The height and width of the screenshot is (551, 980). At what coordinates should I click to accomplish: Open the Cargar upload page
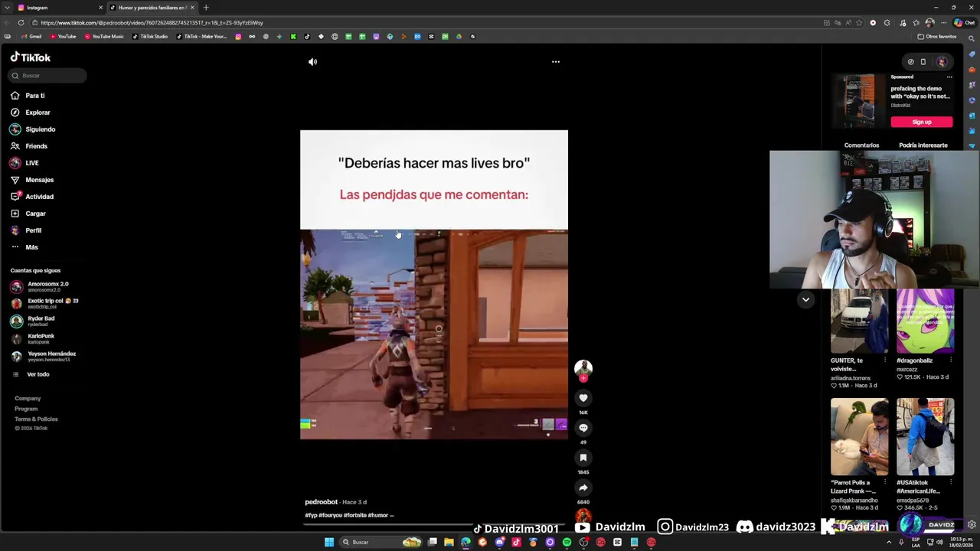[x=35, y=214]
